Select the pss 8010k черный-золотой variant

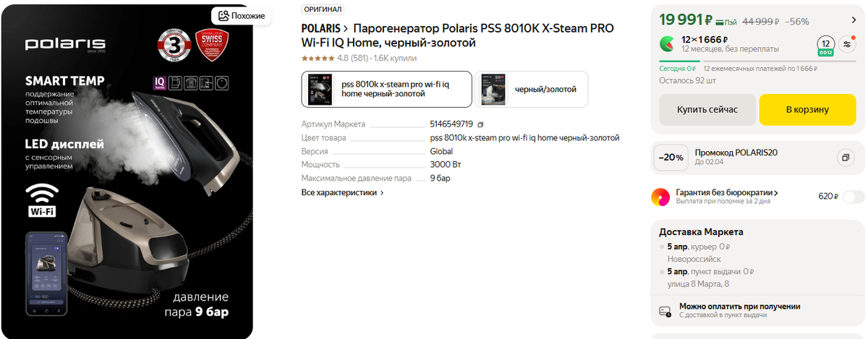[387, 89]
